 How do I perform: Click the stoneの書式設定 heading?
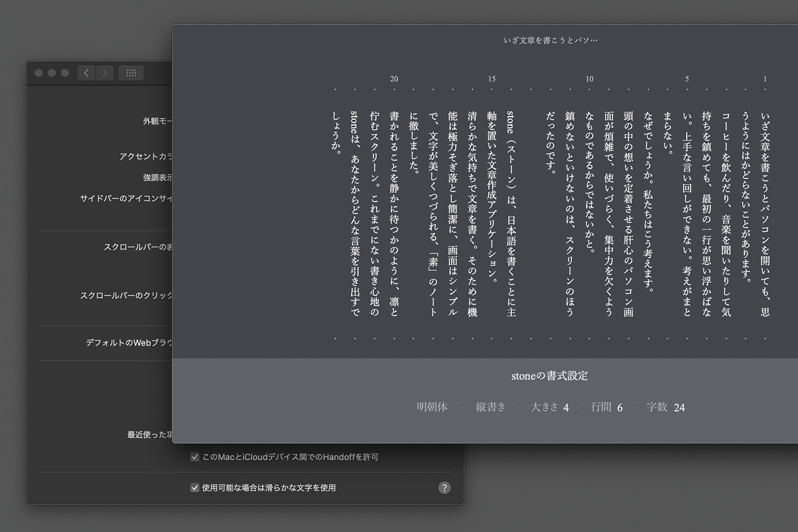click(550, 376)
